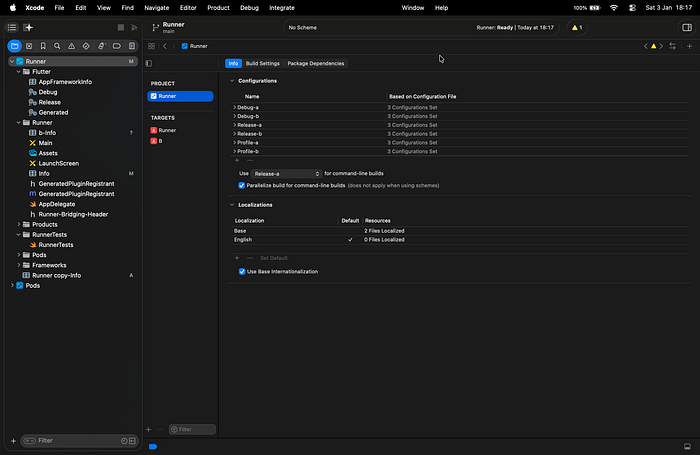Add a new configuration with plus
Image resolution: width=700 pixels, height=455 pixels.
pyautogui.click(x=237, y=160)
